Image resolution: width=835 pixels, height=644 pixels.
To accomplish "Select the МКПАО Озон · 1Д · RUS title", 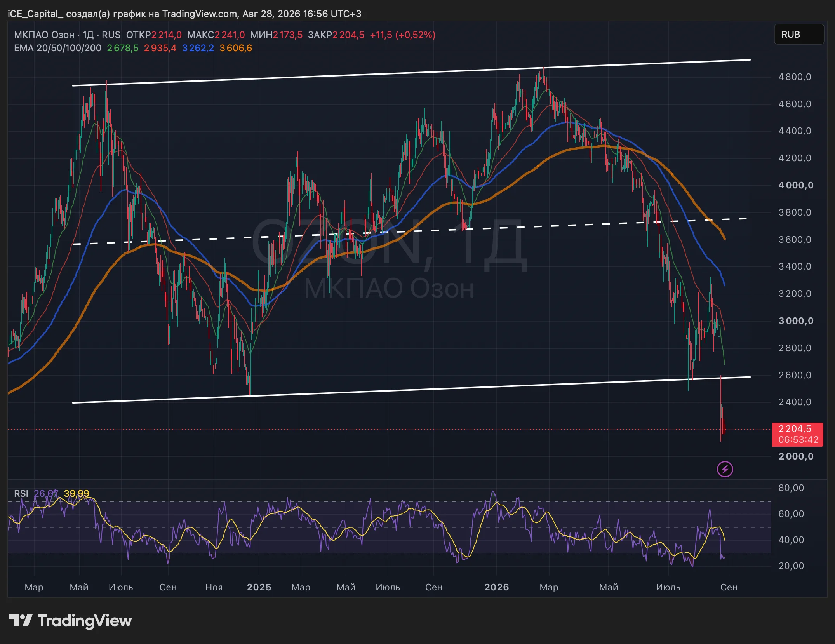I will (x=67, y=35).
